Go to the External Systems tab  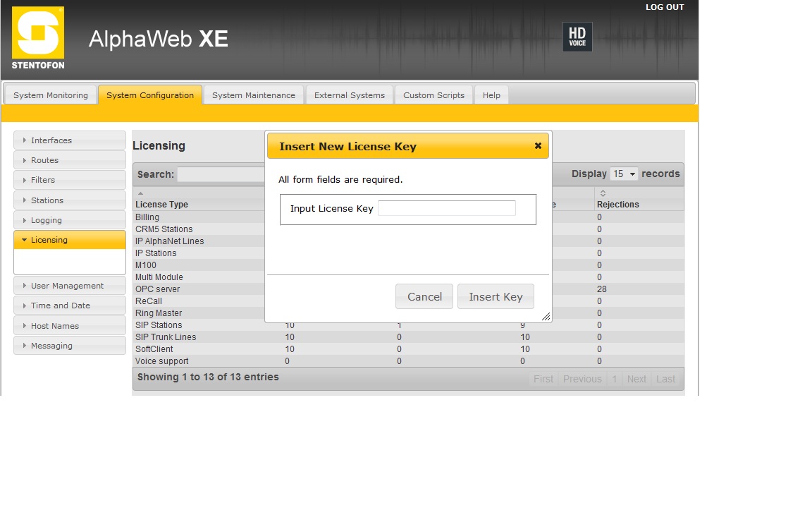pos(350,95)
